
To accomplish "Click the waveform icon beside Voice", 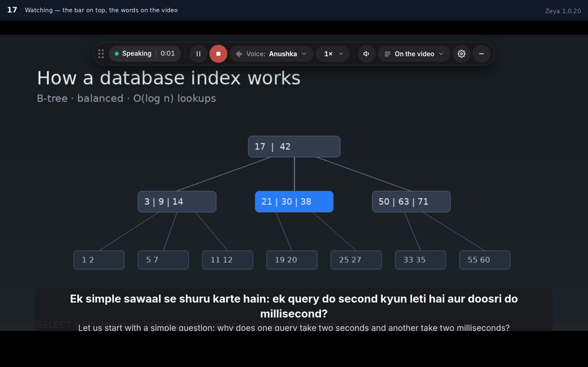I will click(239, 54).
